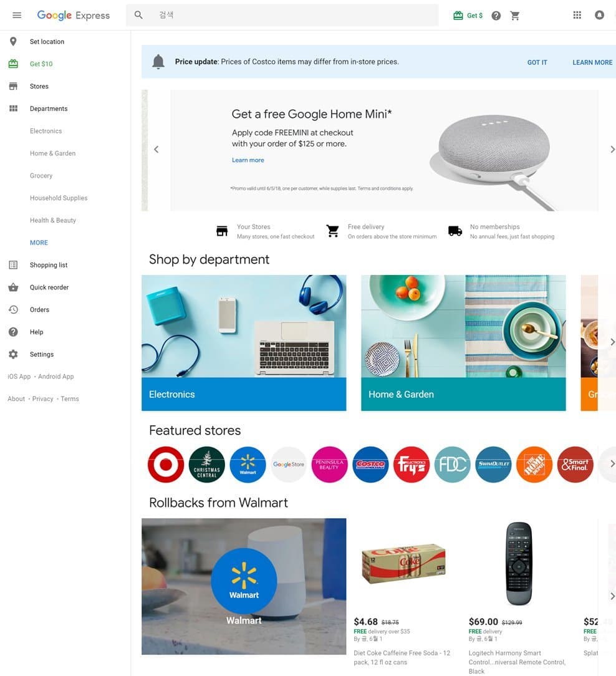Advance the promo banner with right arrow
The height and width of the screenshot is (676, 616).
click(x=612, y=150)
